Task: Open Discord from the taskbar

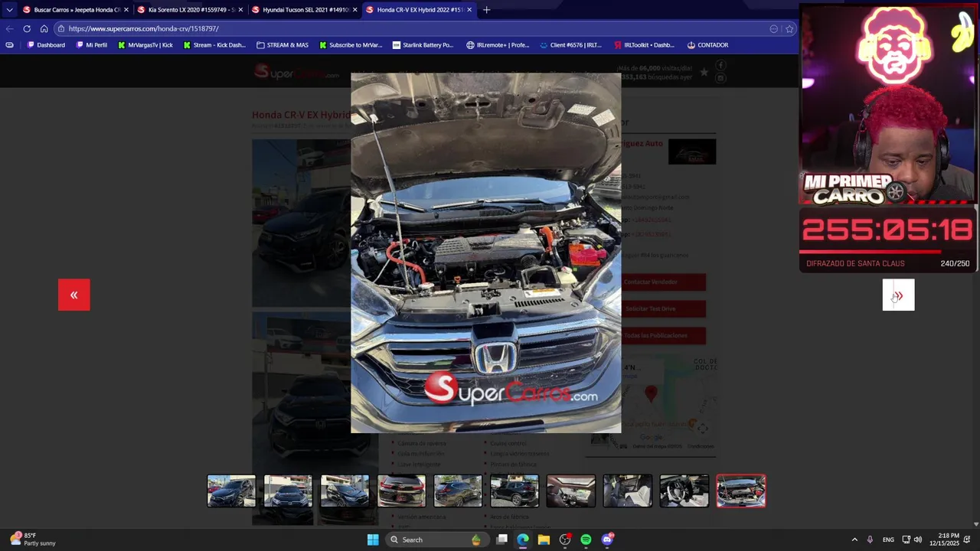Action: pos(607,540)
